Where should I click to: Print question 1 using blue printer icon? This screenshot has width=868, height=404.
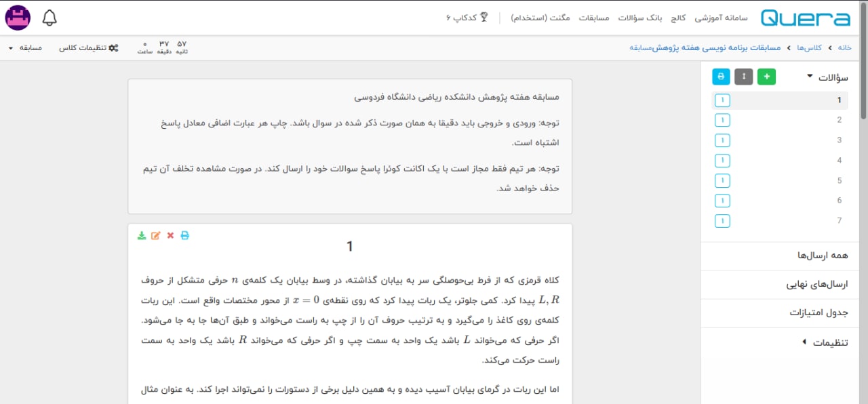184,236
